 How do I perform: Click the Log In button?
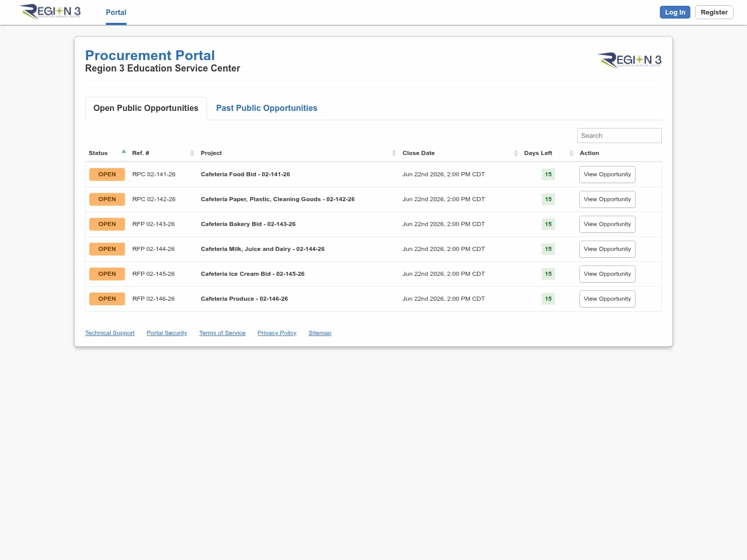coord(675,12)
